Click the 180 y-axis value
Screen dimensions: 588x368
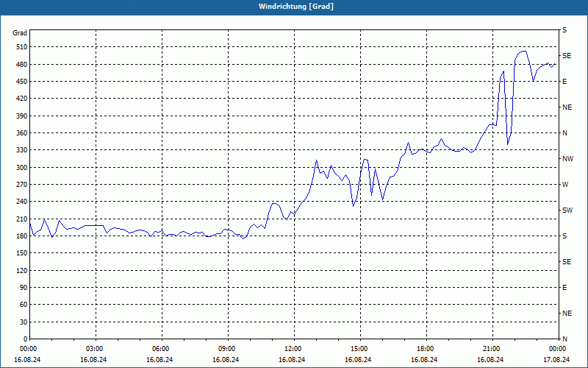(22, 236)
